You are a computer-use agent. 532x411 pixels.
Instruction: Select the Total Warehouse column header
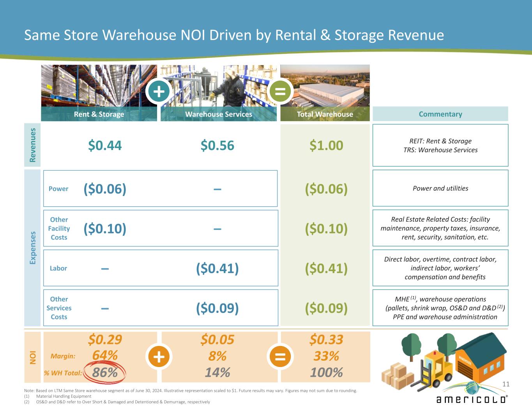click(325, 114)
